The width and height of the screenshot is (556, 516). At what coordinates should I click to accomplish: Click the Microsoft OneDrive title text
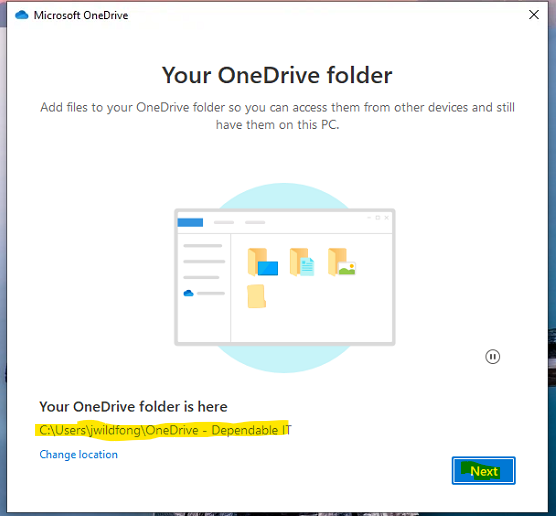[81, 15]
